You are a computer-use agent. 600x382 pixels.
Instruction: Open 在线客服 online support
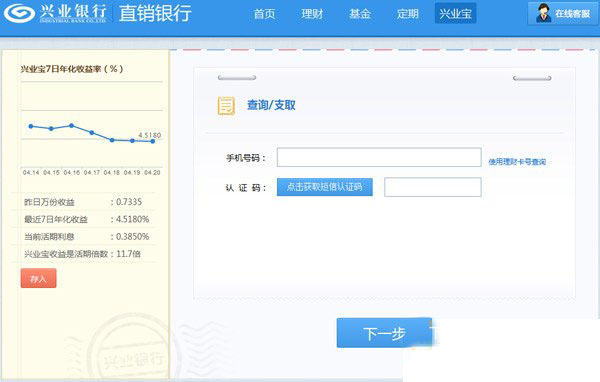[x=563, y=13]
